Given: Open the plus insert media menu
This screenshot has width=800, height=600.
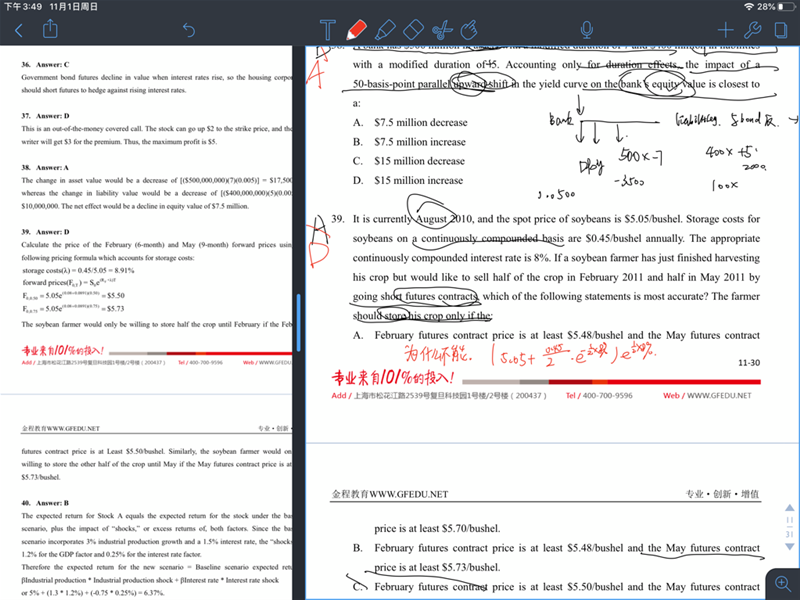Looking at the screenshot, I should pyautogui.click(x=725, y=30).
